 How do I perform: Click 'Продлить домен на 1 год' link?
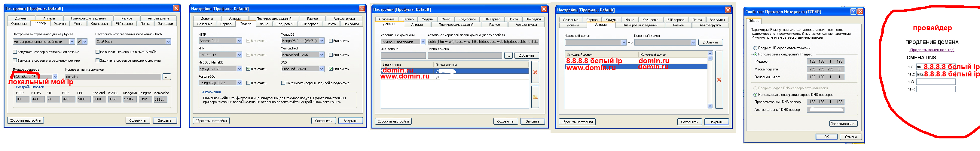point(931,50)
